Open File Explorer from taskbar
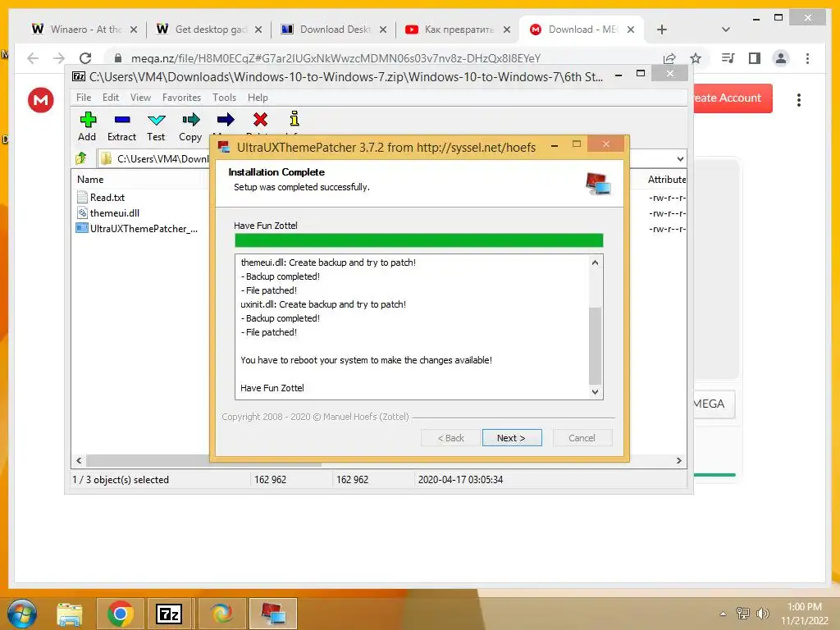Image resolution: width=840 pixels, height=630 pixels. [70, 614]
